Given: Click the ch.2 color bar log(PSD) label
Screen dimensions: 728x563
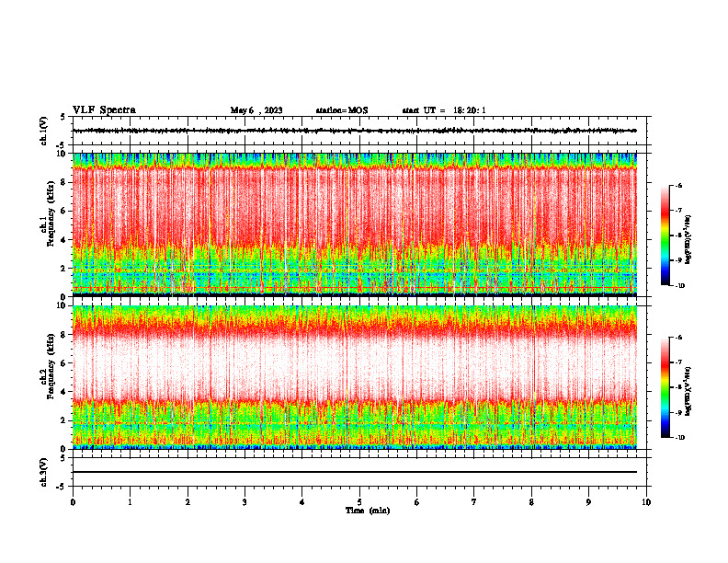Looking at the screenshot, I should click(688, 391).
